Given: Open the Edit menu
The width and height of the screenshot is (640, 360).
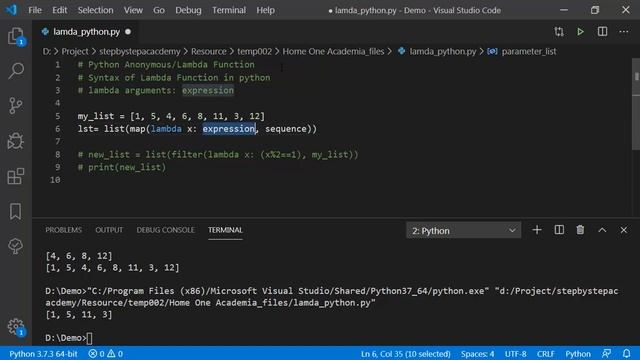Looking at the screenshot, I should point(60,10).
